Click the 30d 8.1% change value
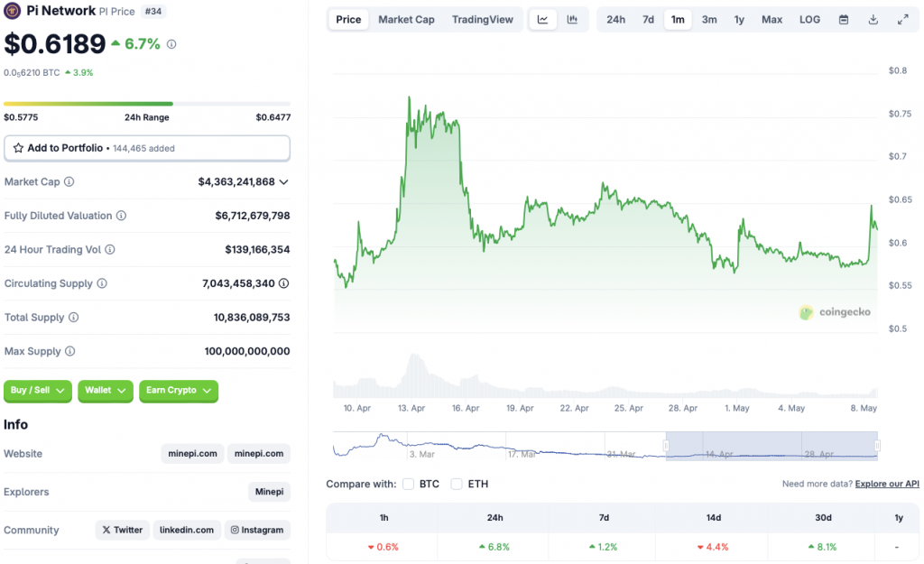The height and width of the screenshot is (564, 924). click(x=823, y=547)
